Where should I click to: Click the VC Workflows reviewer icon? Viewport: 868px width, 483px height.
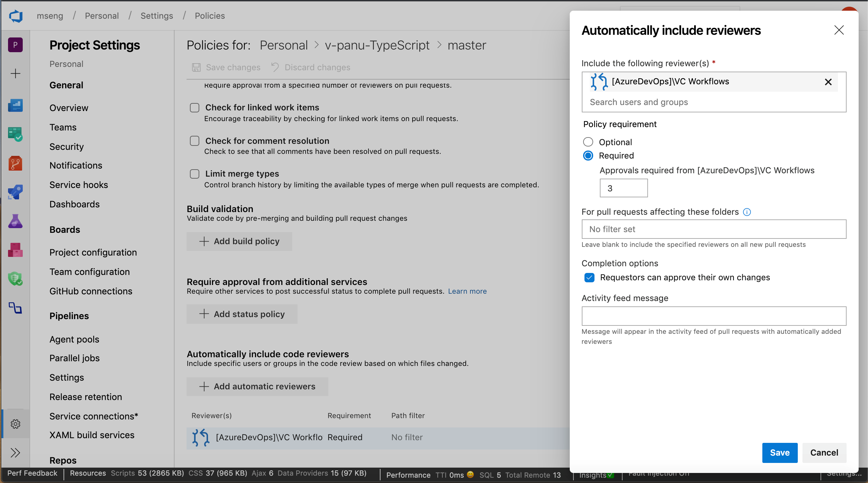point(598,82)
